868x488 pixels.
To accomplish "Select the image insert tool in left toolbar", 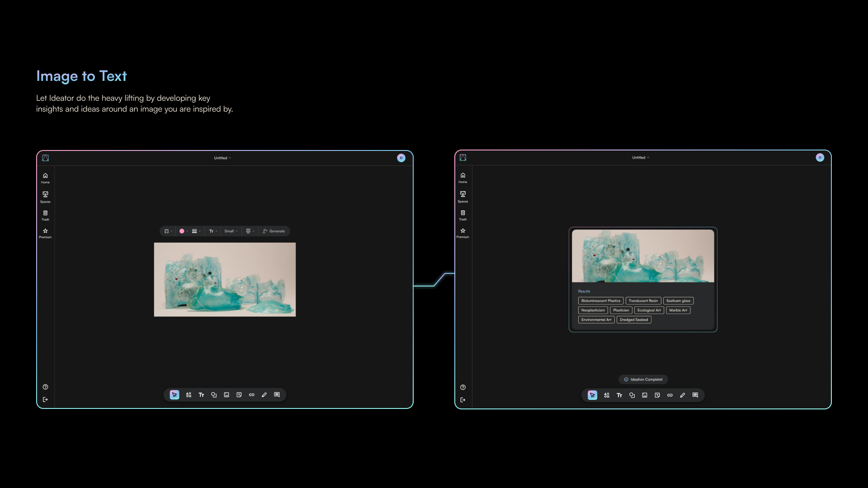I will point(226,395).
